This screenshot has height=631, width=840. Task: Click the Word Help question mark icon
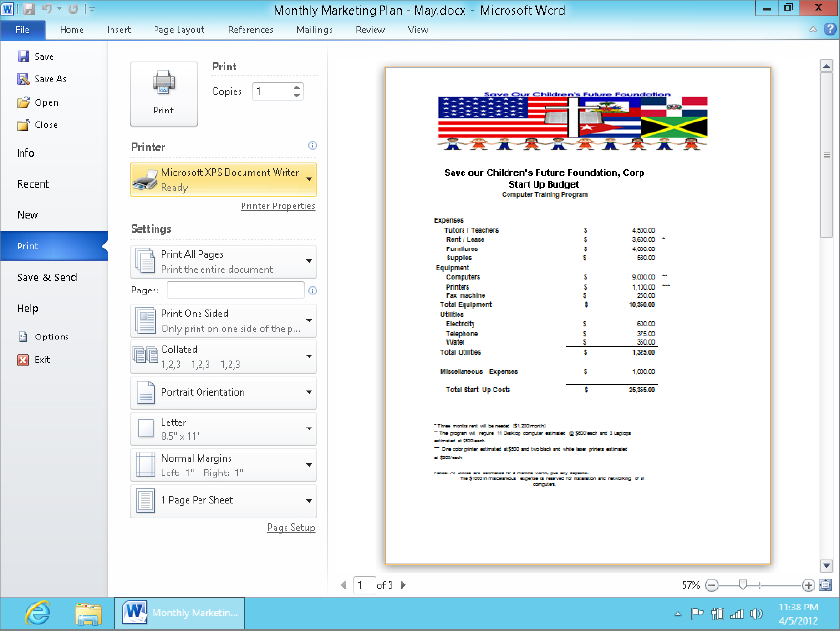point(830,30)
